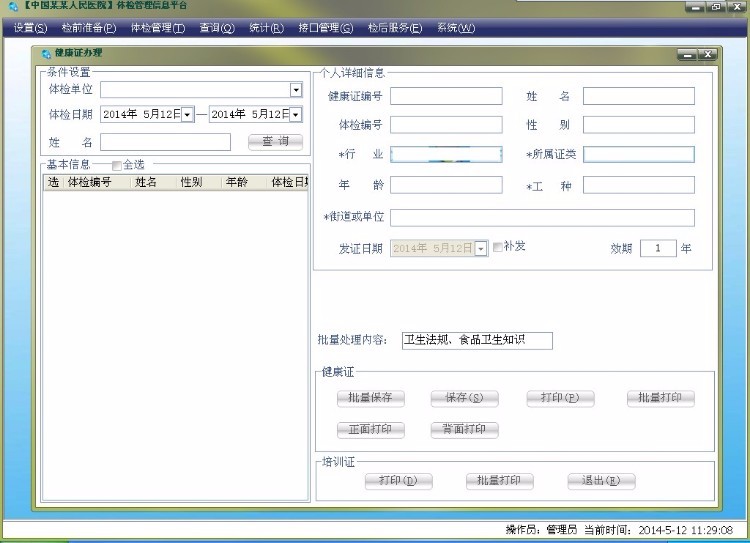Image resolution: width=750 pixels, height=543 pixels.
Task: Click the 培训证 打印(D) button
Action: point(398,481)
